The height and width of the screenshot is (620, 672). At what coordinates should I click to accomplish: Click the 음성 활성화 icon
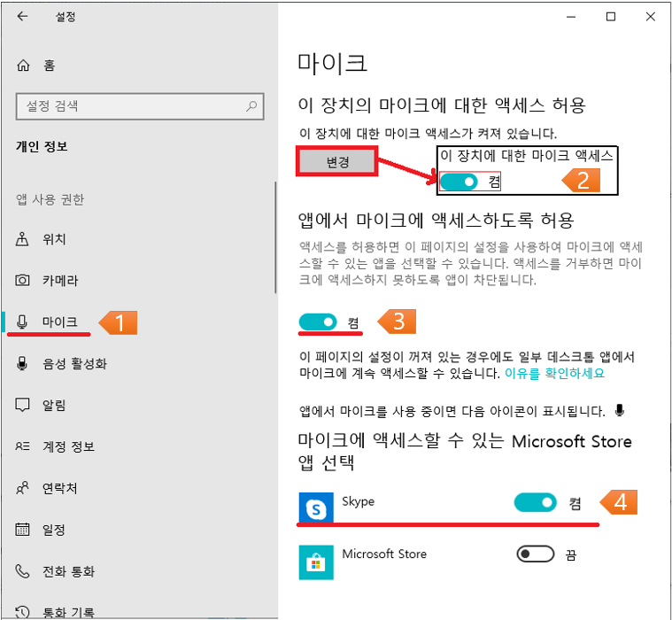22,363
